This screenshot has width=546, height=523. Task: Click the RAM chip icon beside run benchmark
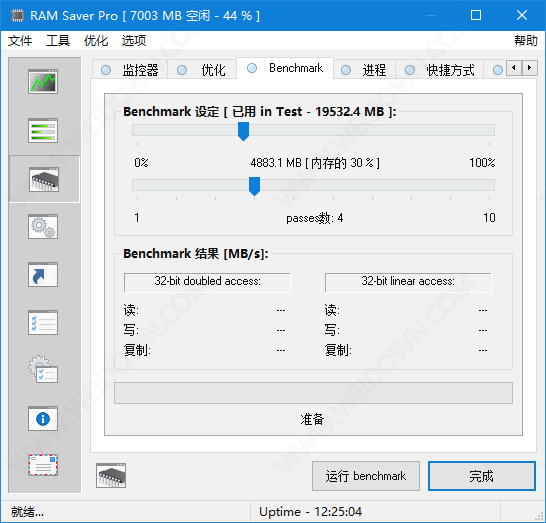111,476
